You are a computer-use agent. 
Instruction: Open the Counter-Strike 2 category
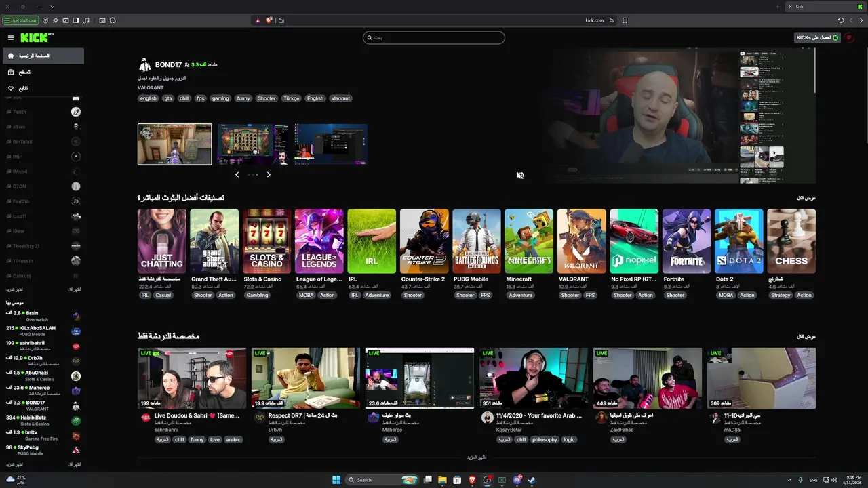click(x=425, y=241)
